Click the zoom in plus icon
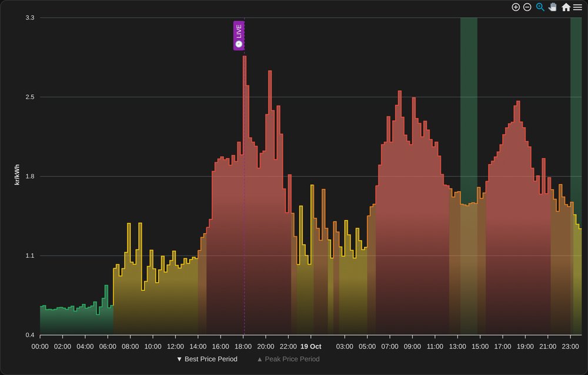Screen dimensions: 588x375 pyautogui.click(x=516, y=7)
